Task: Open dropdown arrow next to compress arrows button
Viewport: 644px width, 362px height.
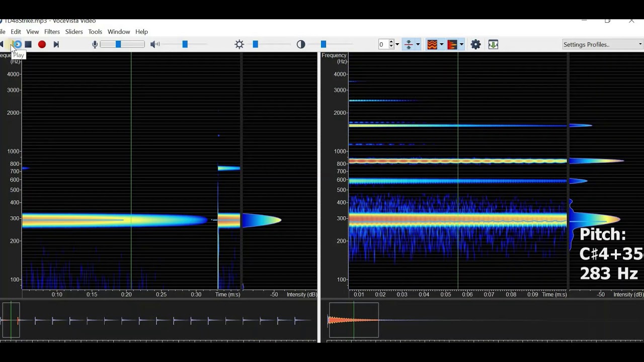Action: 418,44
